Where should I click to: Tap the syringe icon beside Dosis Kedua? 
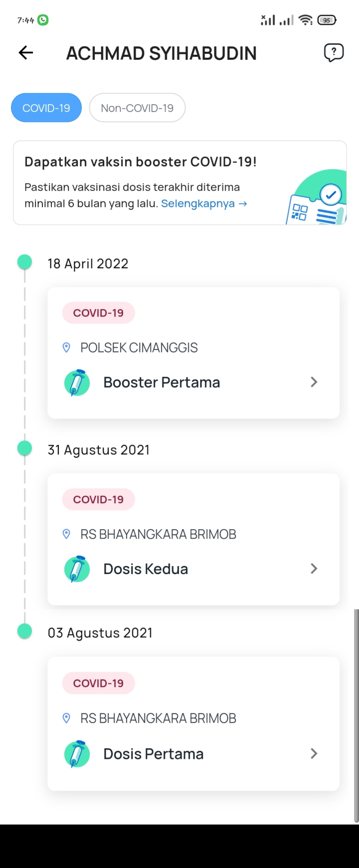77,569
